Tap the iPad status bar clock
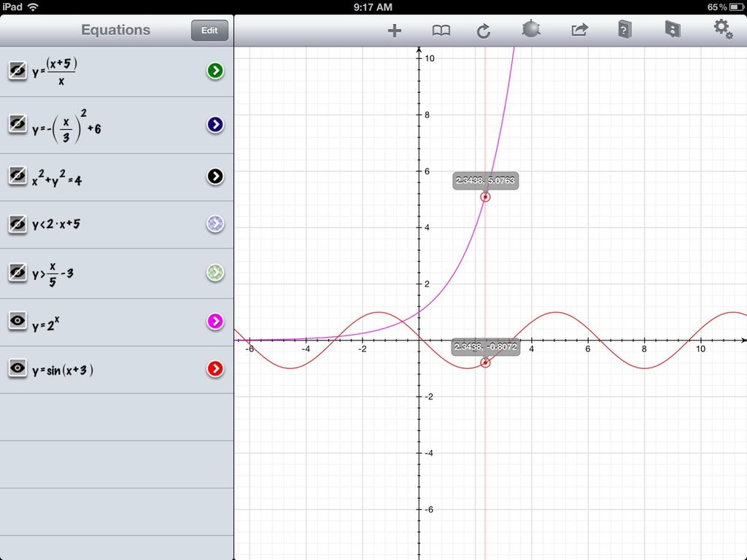This screenshot has height=560, width=747. pos(373,7)
